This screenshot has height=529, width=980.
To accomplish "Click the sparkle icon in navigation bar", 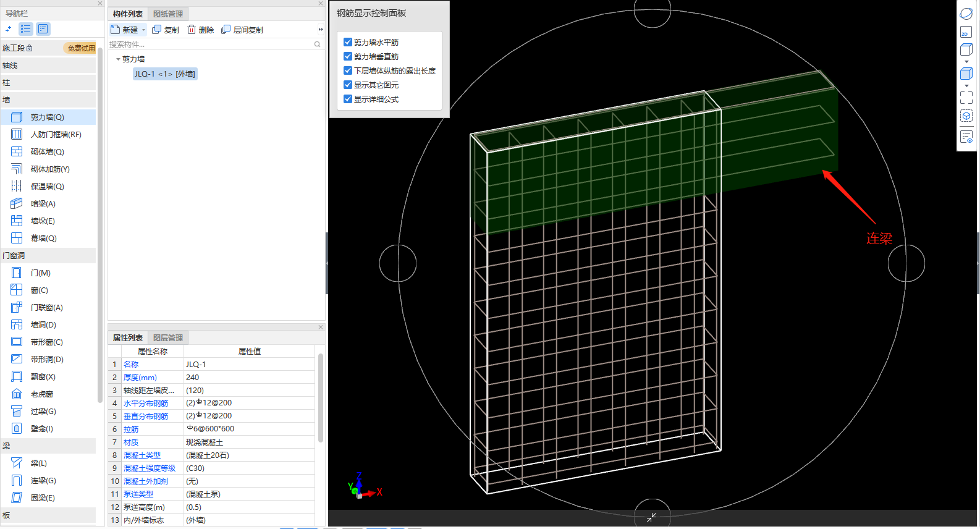I will 8,29.
